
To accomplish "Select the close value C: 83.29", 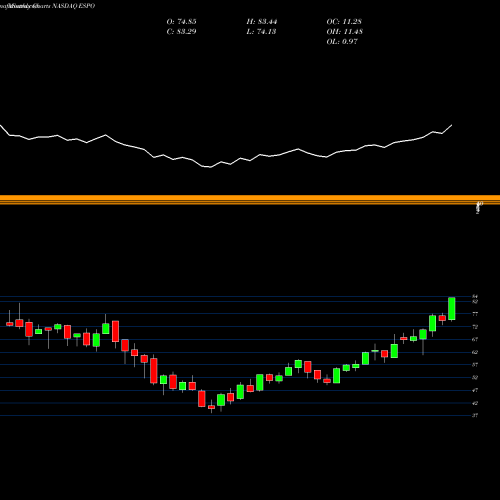I will [181, 32].
